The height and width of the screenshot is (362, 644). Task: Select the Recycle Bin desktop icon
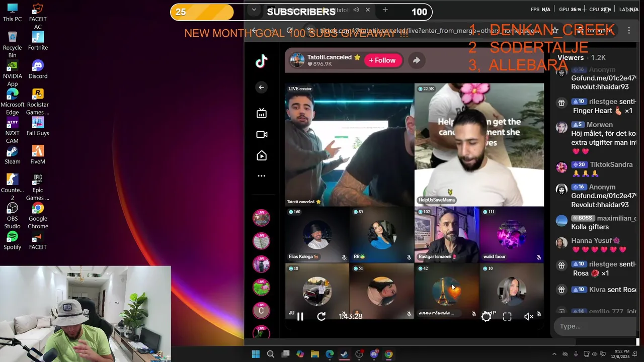pos(12,45)
